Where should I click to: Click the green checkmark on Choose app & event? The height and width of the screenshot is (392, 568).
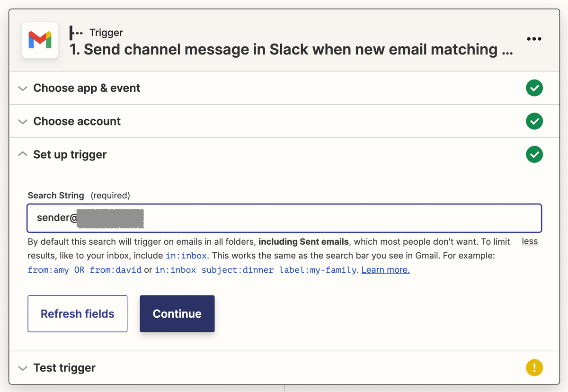(x=534, y=88)
